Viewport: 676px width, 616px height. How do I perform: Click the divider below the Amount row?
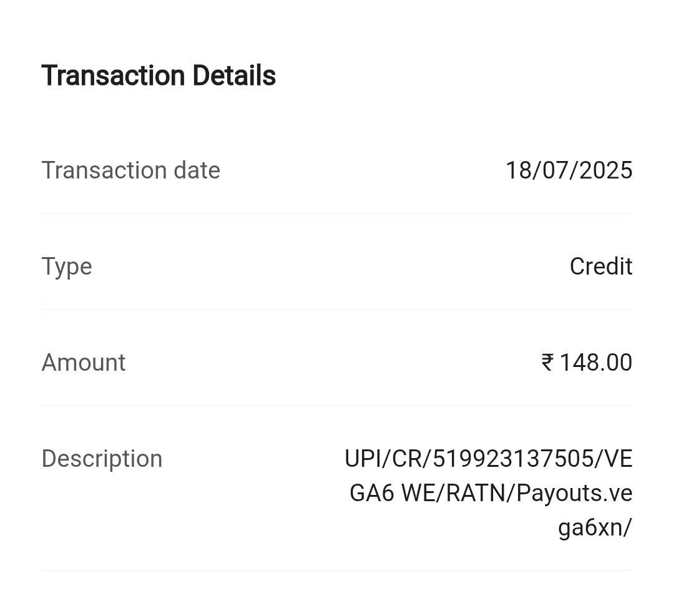[337, 406]
